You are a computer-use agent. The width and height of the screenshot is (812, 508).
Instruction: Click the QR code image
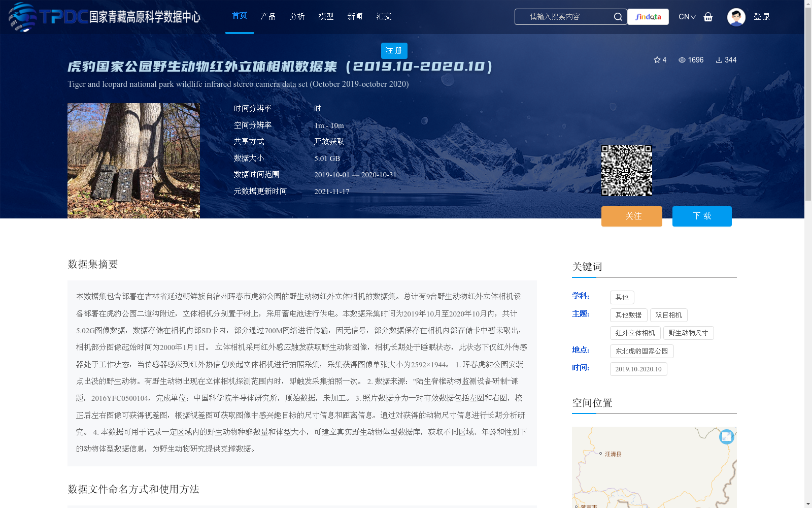coord(627,170)
